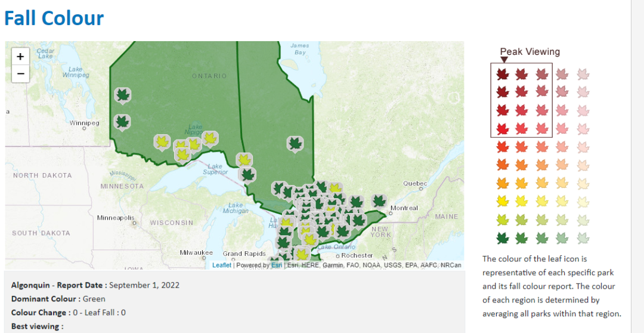The image size is (644, 333).
Task: Click the palest pink leaf at legend top-right
Action: pyautogui.click(x=583, y=75)
